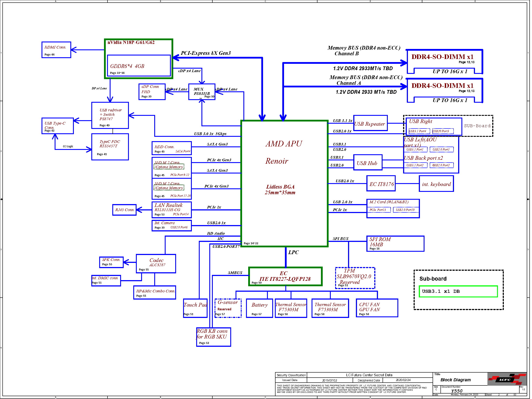
Task: Click the int. keyboard block
Action: tap(436, 184)
